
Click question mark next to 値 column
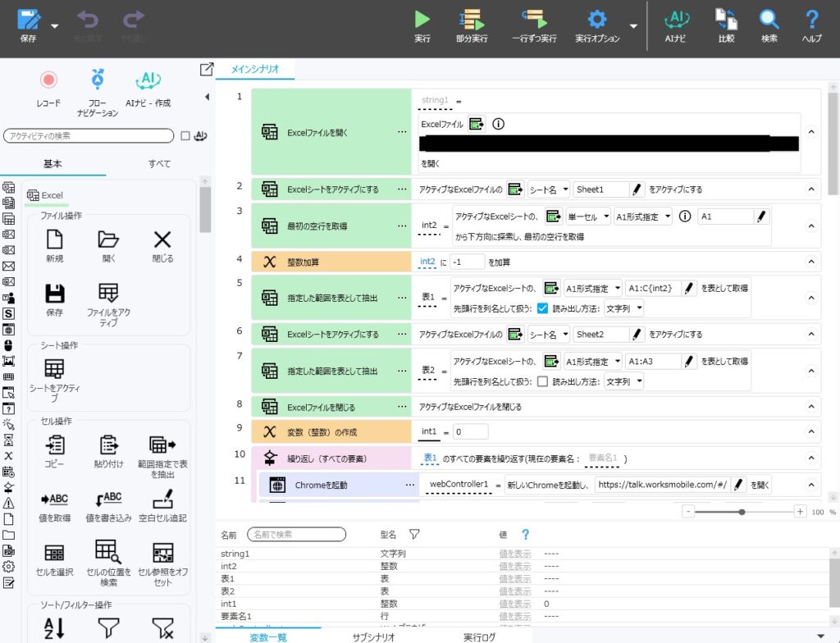(x=525, y=534)
